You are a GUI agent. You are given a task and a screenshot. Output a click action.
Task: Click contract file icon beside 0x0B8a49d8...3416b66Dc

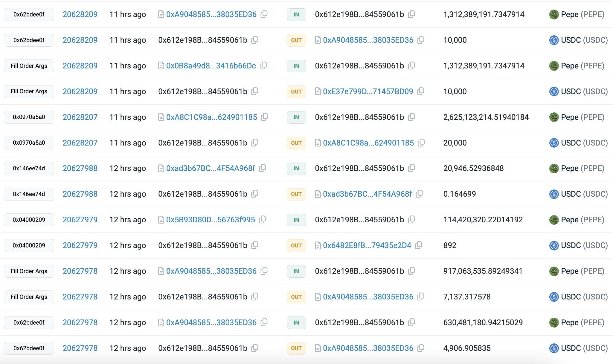[x=161, y=66]
